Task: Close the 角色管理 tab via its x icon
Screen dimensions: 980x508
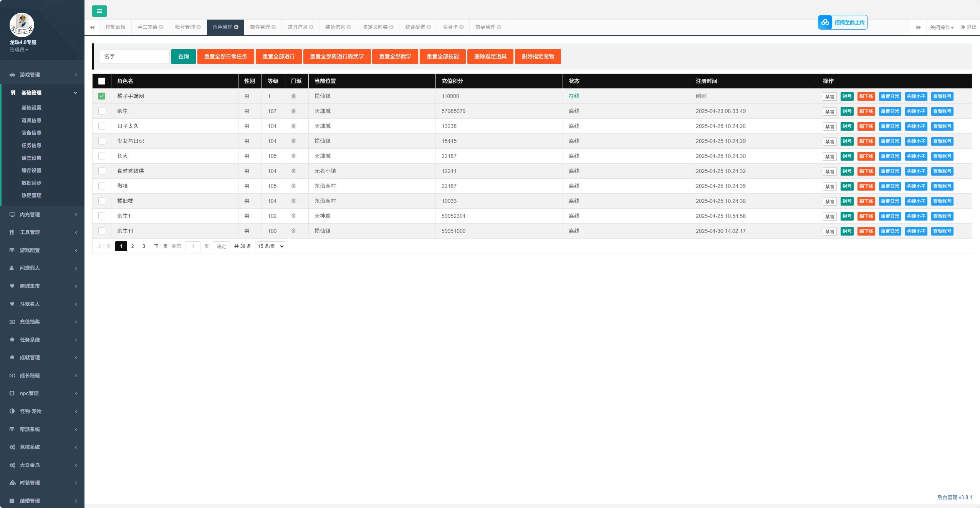Action: [236, 27]
